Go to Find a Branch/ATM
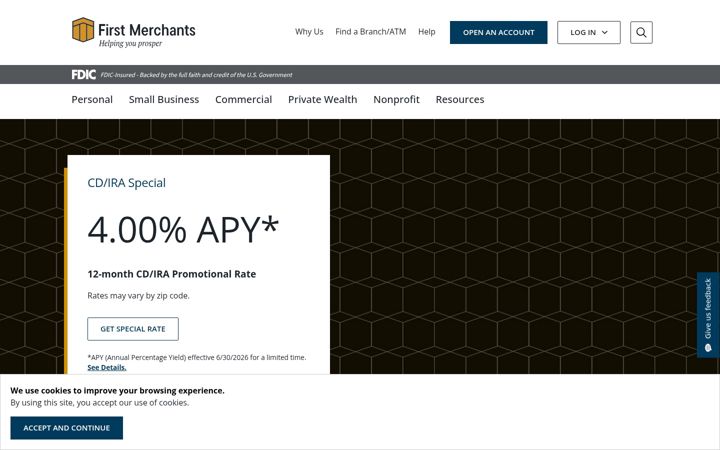720x450 pixels. (371, 32)
